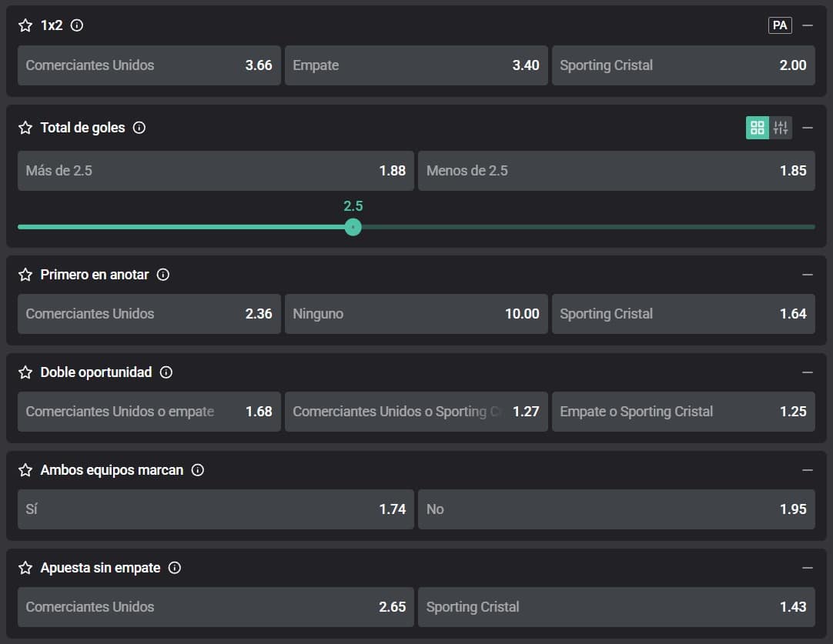Choose Sí for both teams scoring

[x=216, y=509]
